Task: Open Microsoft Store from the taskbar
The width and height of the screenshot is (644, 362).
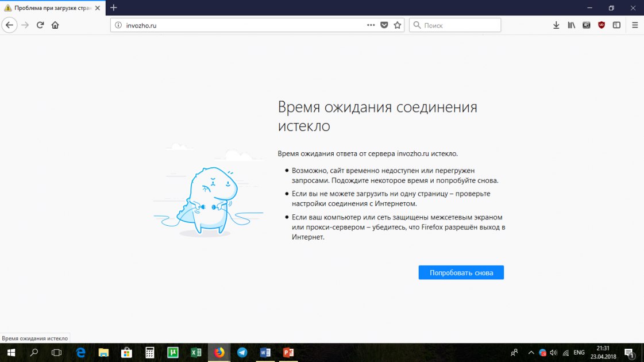Action: click(x=126, y=353)
